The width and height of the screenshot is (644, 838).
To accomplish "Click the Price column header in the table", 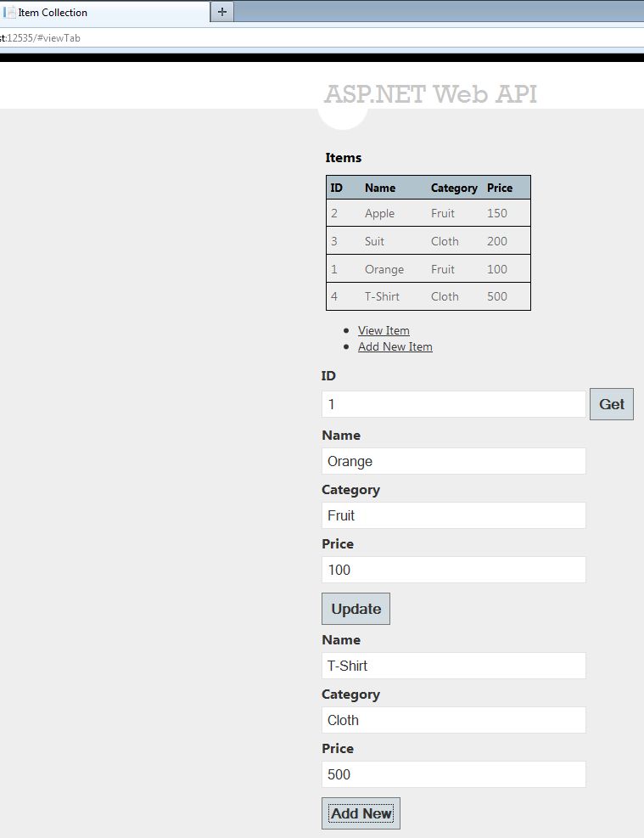I will pyautogui.click(x=500, y=188).
